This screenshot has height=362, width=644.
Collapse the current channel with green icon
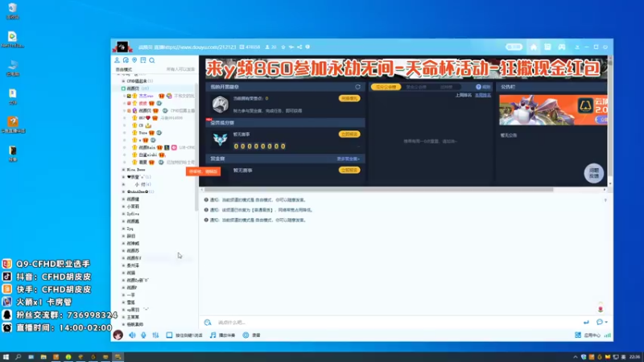pyautogui.click(x=123, y=88)
